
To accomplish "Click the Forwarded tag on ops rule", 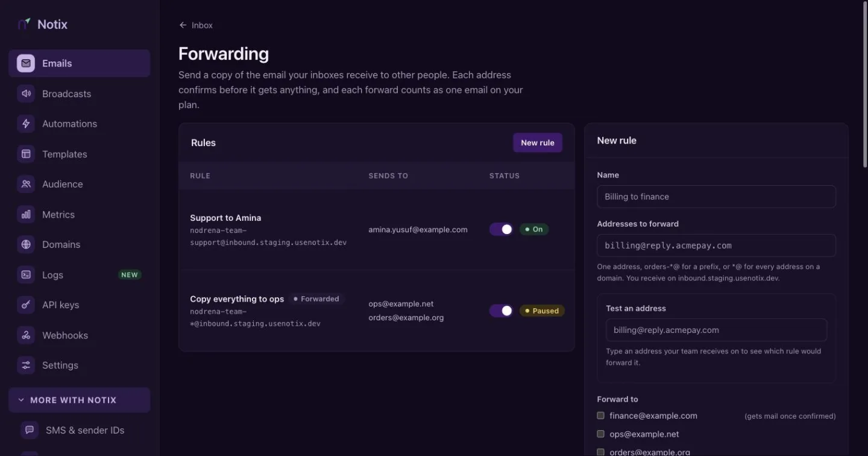I will [x=316, y=299].
